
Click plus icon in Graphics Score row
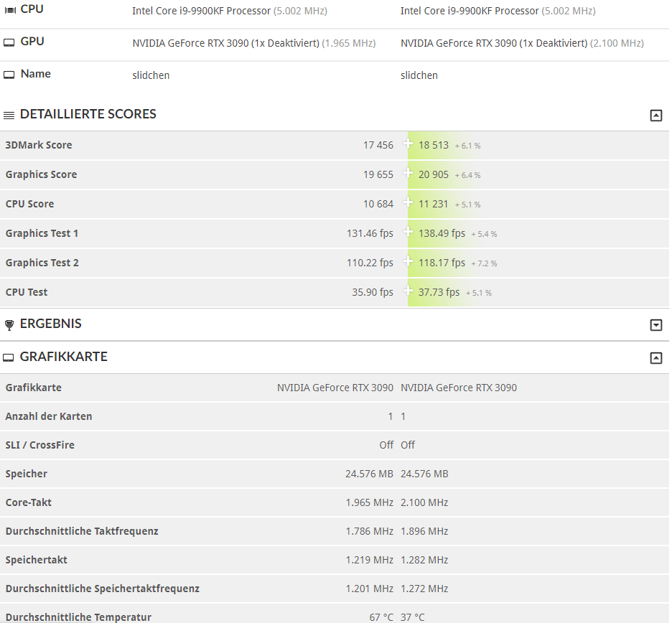(x=408, y=173)
